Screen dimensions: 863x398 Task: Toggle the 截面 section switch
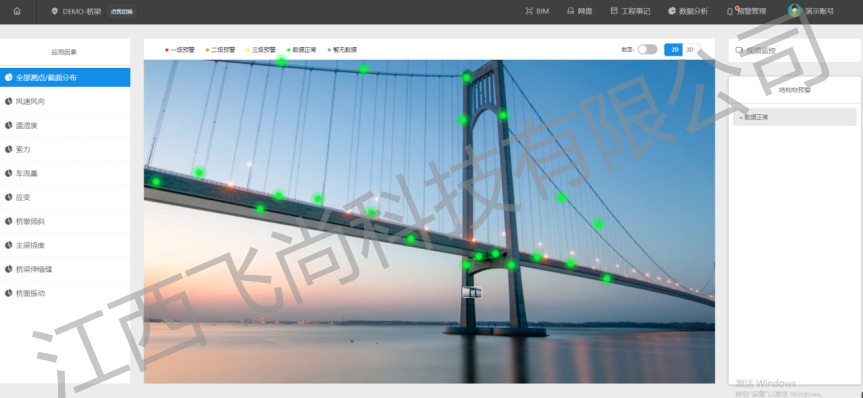click(x=647, y=50)
